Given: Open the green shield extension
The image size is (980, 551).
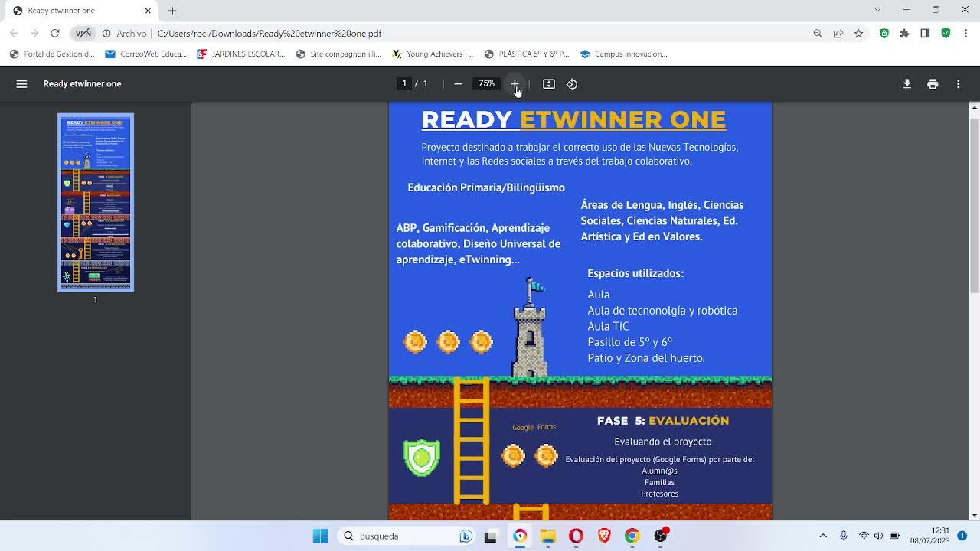Looking at the screenshot, I should (884, 34).
